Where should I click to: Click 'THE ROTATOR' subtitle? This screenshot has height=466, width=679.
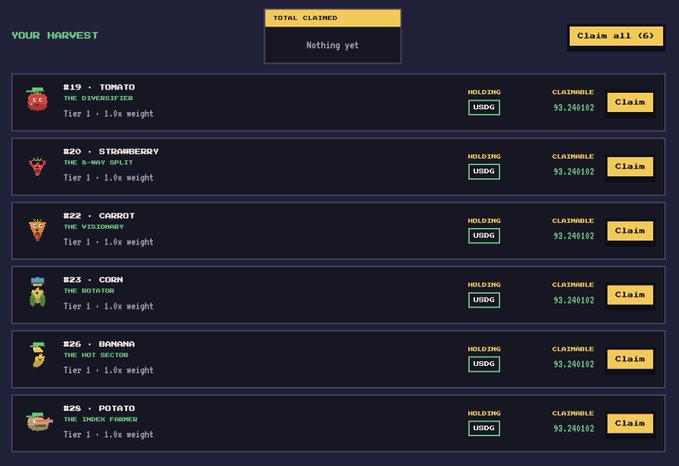89,291
